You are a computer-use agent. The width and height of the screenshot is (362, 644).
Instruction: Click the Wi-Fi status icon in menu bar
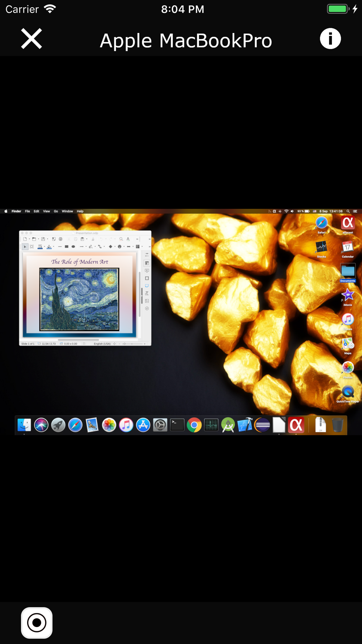(x=286, y=211)
